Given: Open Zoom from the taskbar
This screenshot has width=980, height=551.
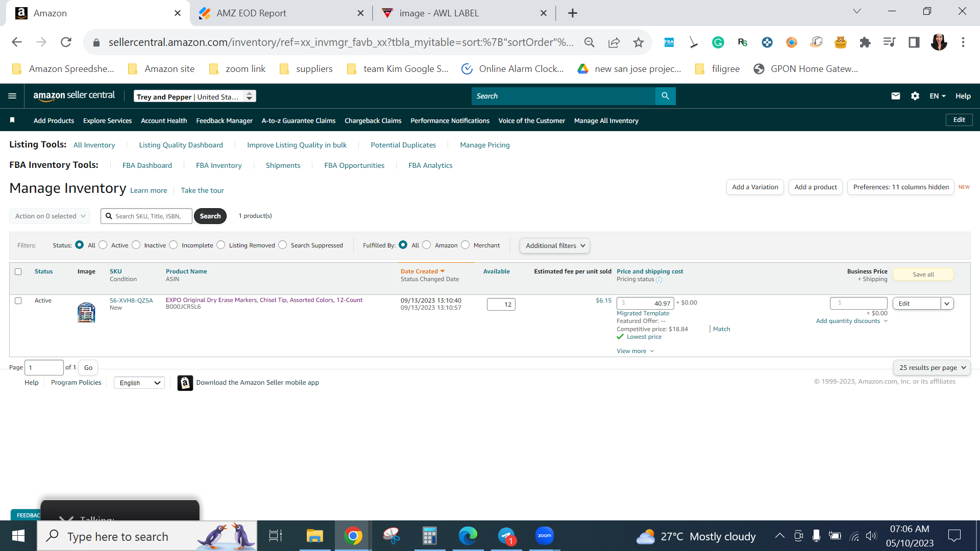Looking at the screenshot, I should [545, 536].
